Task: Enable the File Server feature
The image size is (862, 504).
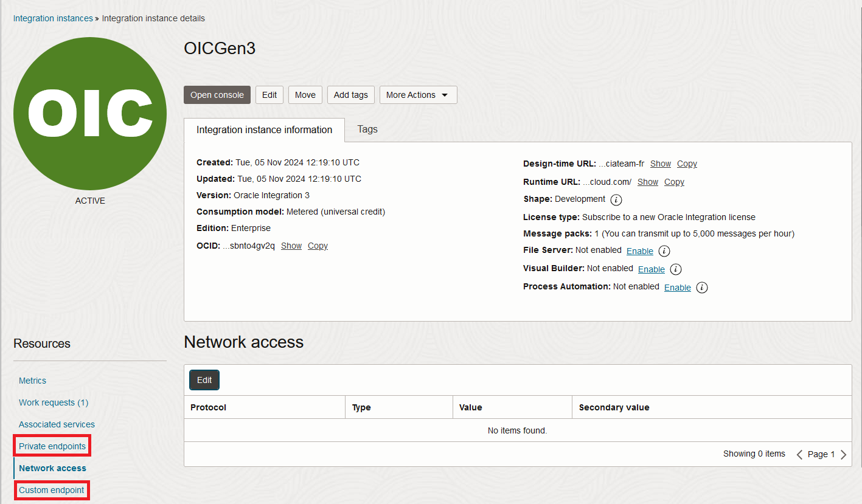Action: (639, 250)
